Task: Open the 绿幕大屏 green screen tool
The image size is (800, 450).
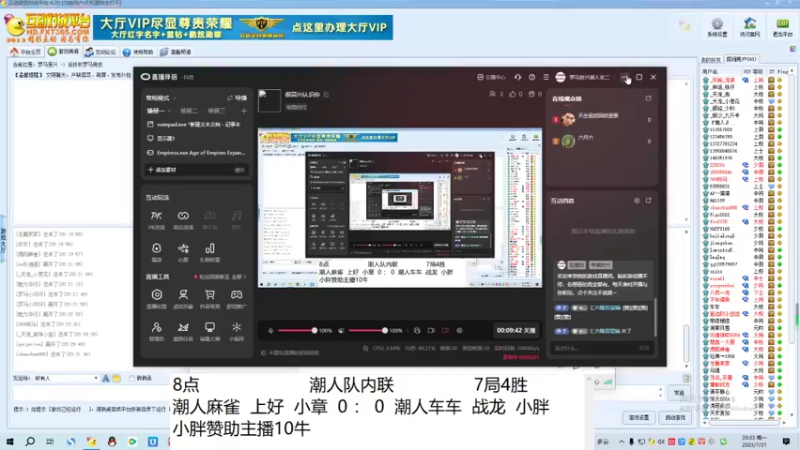Action: (210, 331)
